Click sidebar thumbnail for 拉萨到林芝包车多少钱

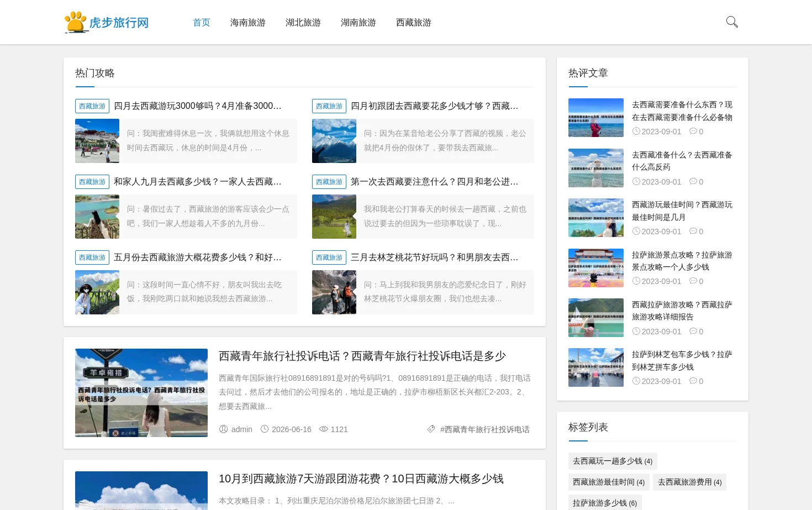pyautogui.click(x=596, y=367)
